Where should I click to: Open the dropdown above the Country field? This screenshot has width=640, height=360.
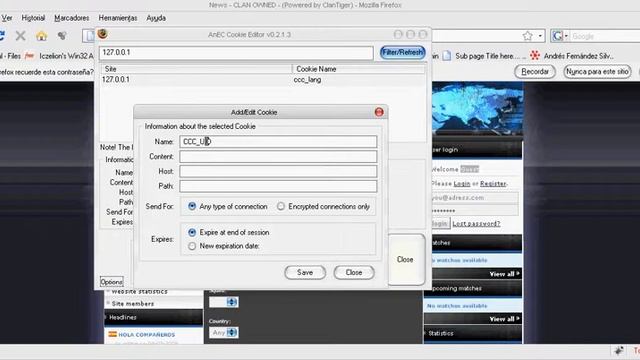224,302
